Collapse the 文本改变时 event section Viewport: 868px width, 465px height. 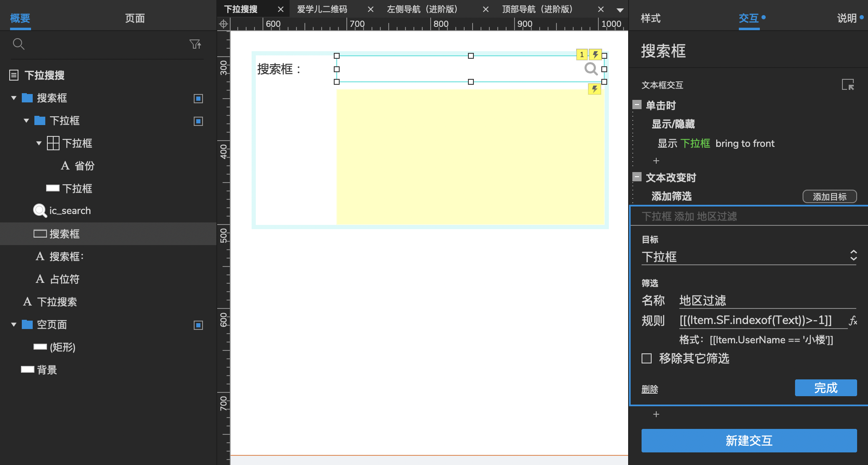(x=637, y=177)
